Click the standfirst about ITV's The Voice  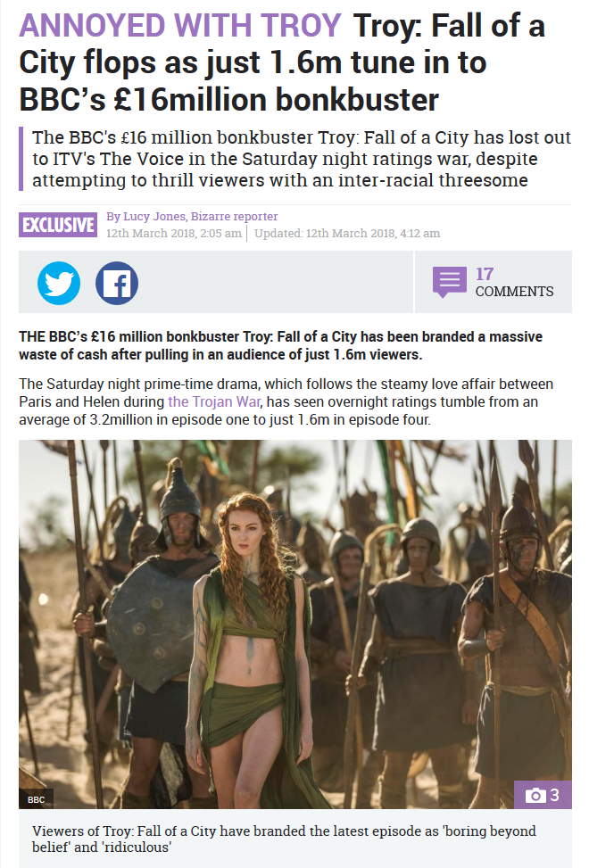(301, 158)
